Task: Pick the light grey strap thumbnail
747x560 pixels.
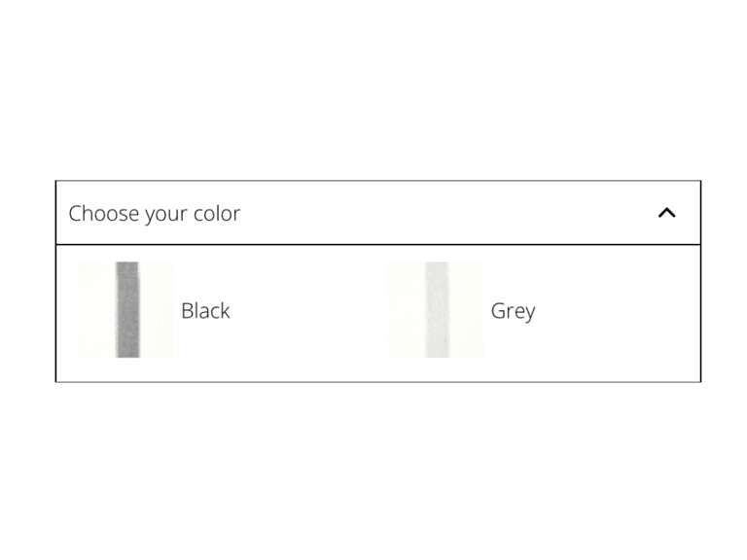Action: point(437,310)
